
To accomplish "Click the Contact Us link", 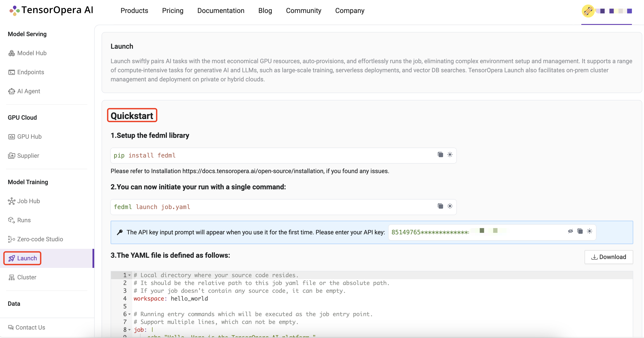I will pyautogui.click(x=30, y=327).
